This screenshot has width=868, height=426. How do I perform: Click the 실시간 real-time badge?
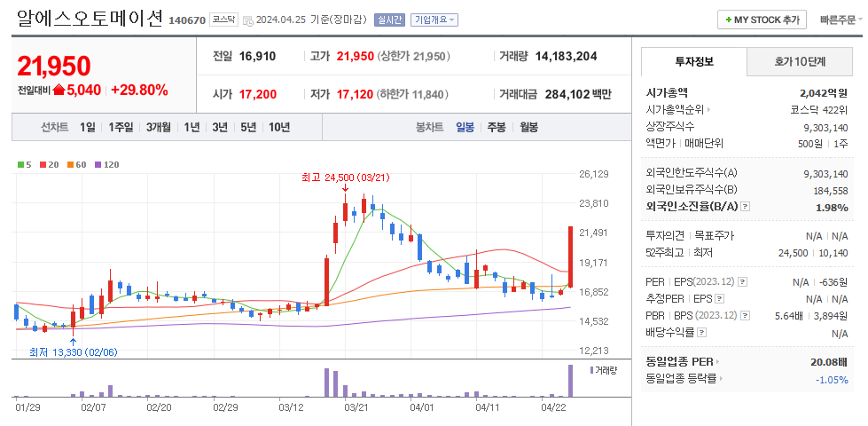coord(390,20)
